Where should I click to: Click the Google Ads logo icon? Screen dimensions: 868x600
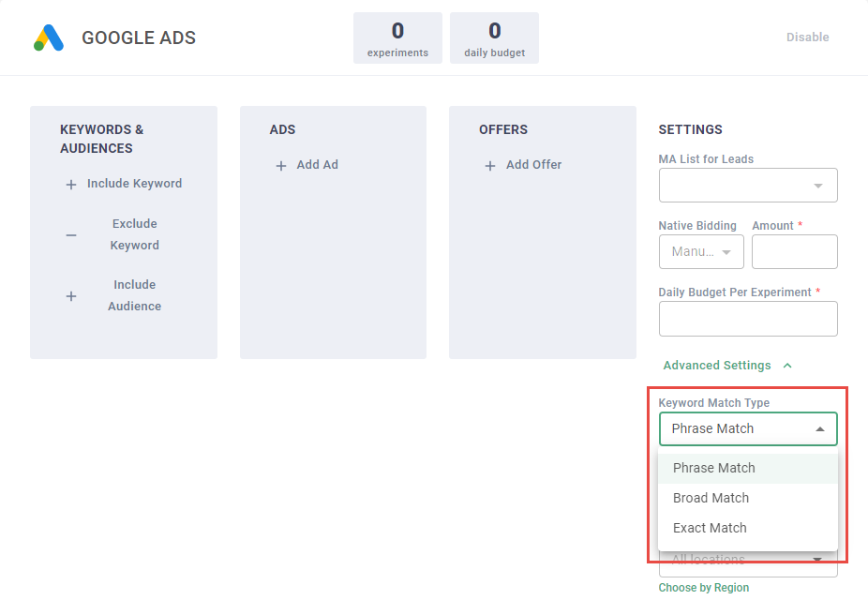49,37
